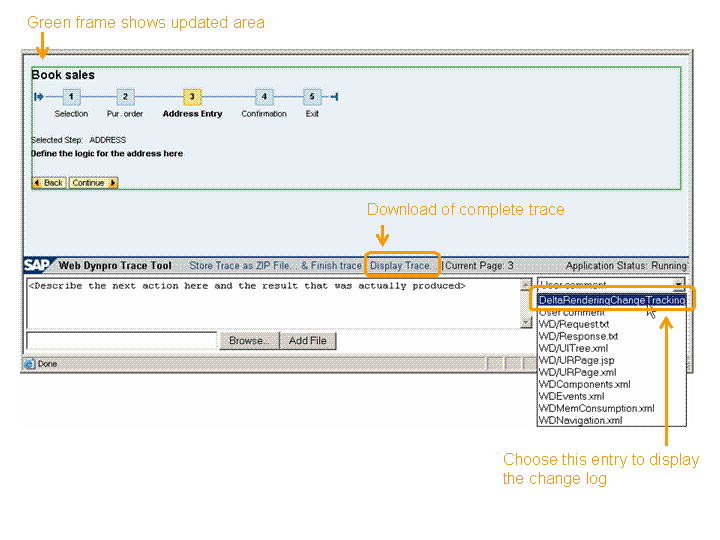Click the Add File button
This screenshot has height=540, width=720.
(x=308, y=341)
